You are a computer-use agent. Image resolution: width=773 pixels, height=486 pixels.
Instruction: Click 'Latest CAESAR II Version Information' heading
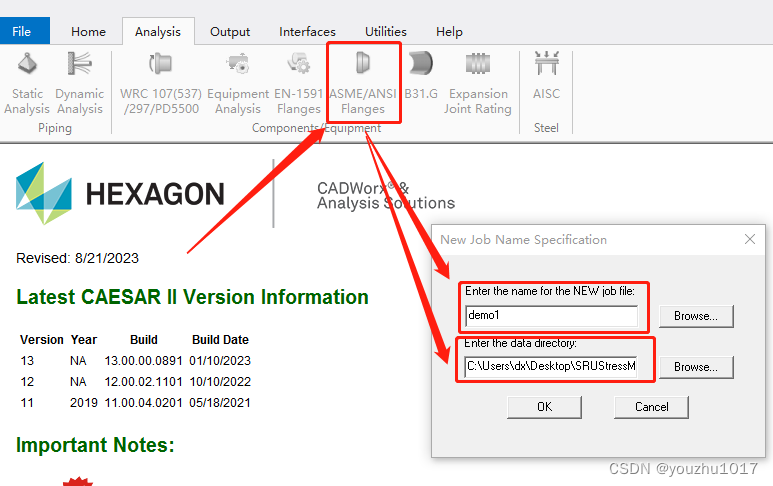(192, 297)
